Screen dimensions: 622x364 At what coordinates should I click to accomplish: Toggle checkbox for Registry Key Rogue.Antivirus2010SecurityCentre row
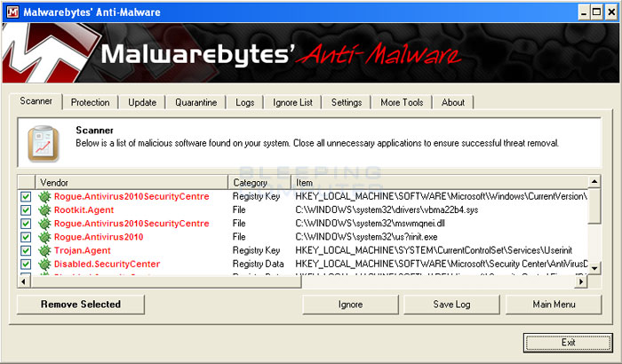click(26, 197)
